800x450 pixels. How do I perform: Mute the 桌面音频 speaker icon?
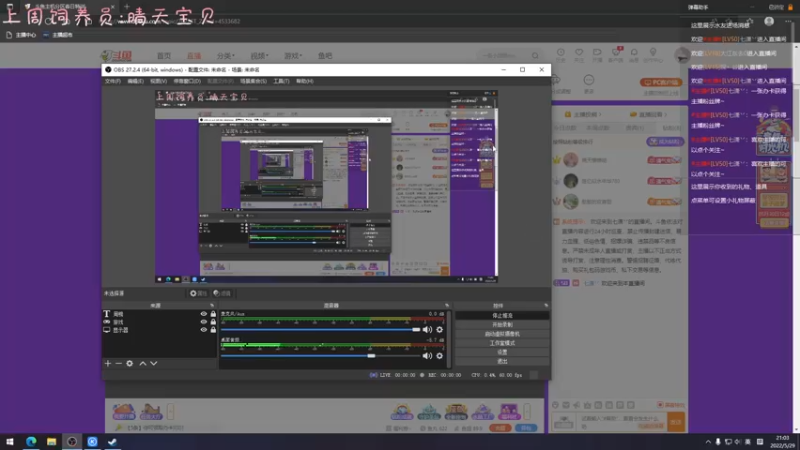coord(427,356)
